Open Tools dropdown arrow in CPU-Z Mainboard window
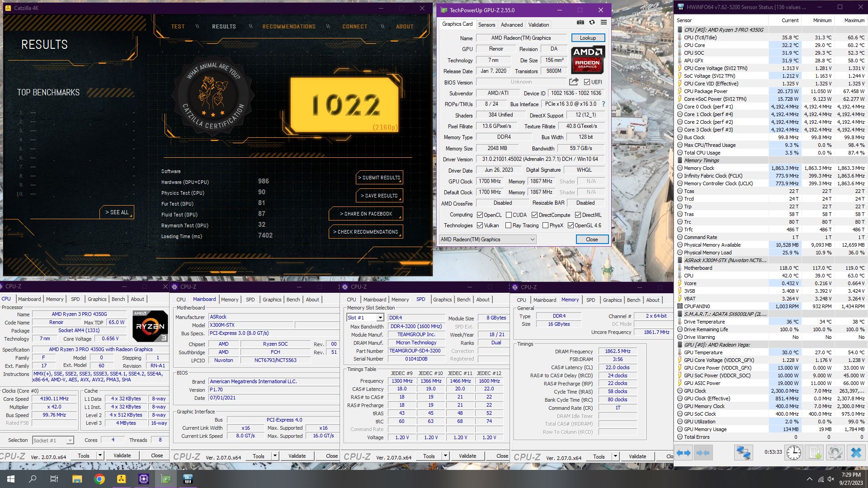 click(x=275, y=456)
